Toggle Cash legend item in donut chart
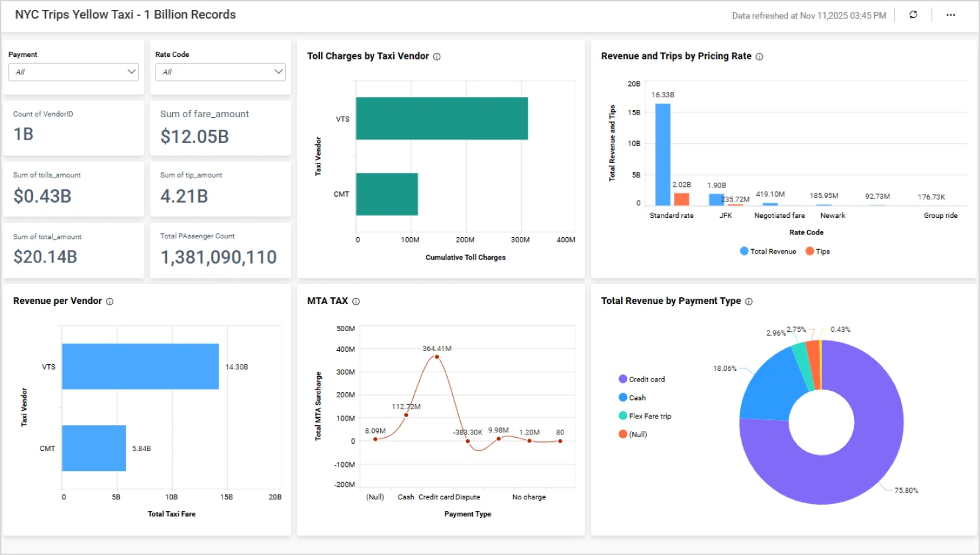The height and width of the screenshot is (555, 980). [x=632, y=398]
